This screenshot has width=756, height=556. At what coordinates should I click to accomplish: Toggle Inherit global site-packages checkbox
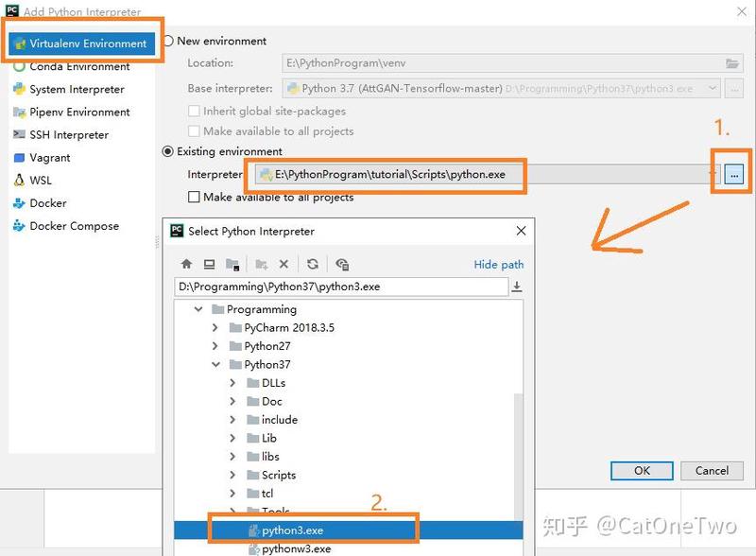pos(194,111)
